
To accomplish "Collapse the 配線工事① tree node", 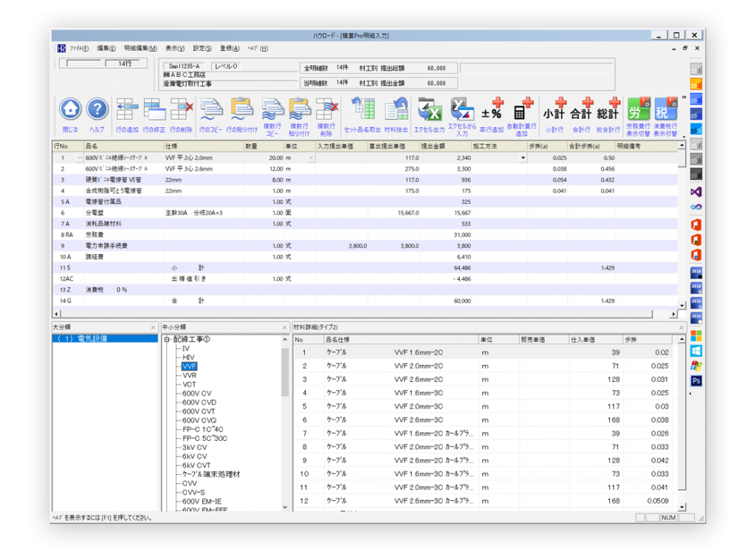I will (167, 339).
